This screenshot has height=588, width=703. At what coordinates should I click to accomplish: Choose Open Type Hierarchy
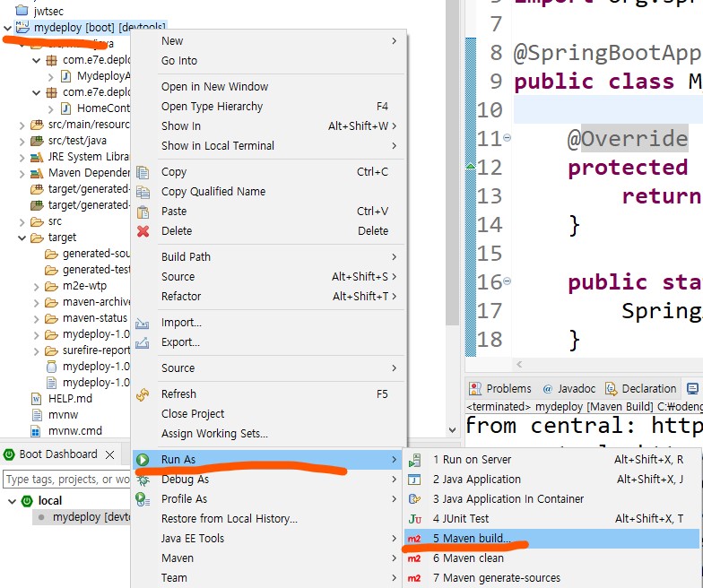tap(269, 107)
